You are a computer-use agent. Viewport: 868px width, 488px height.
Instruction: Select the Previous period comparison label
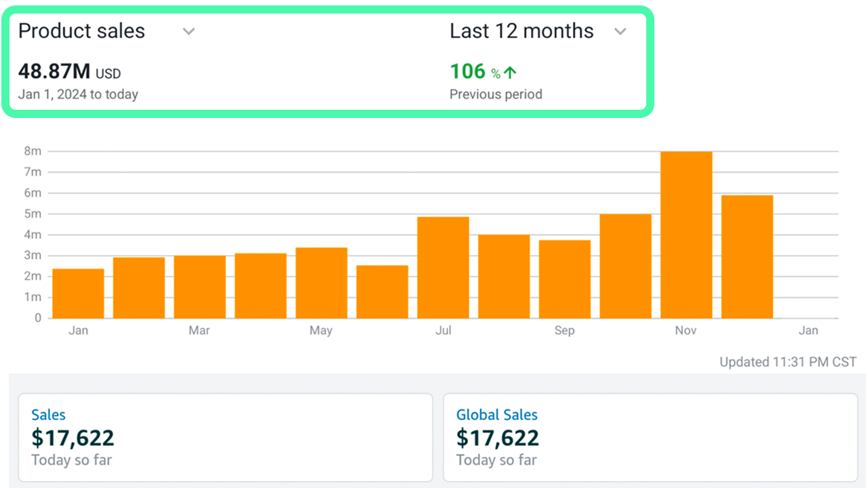(496, 94)
